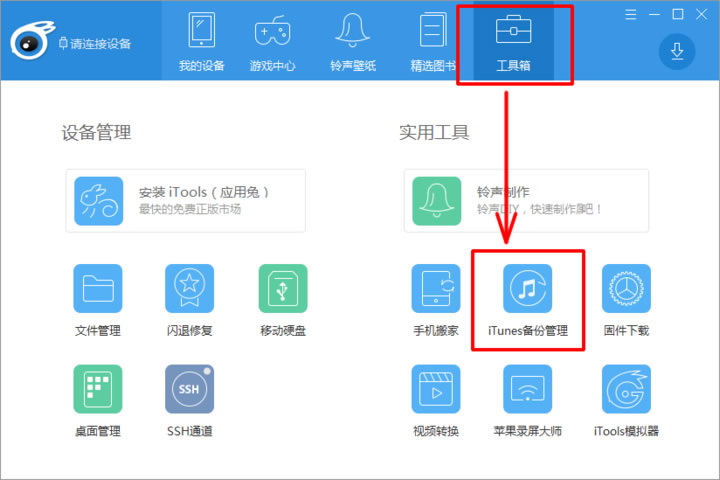Image resolution: width=720 pixels, height=480 pixels.
Task: Open 固件下载 gear icon
Action: 626,288
